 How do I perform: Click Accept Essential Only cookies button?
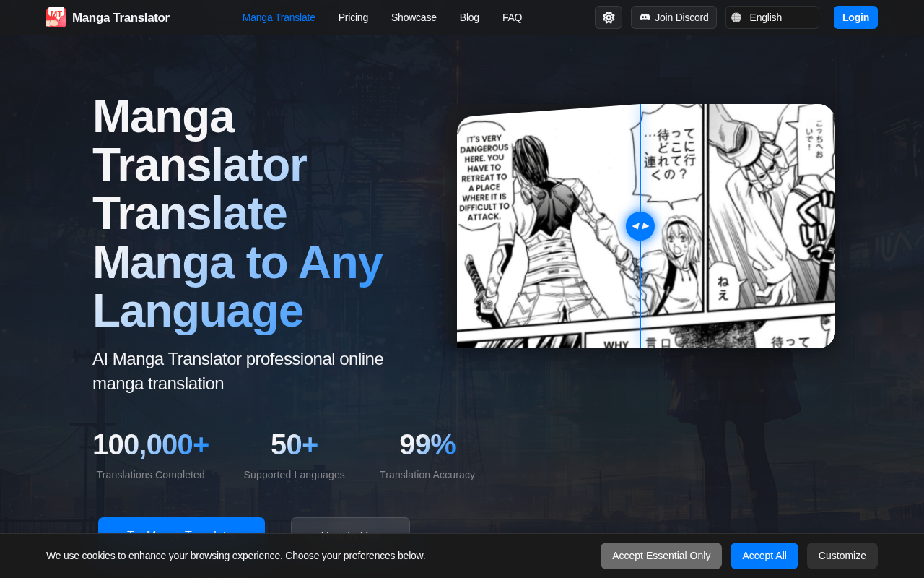661,556
